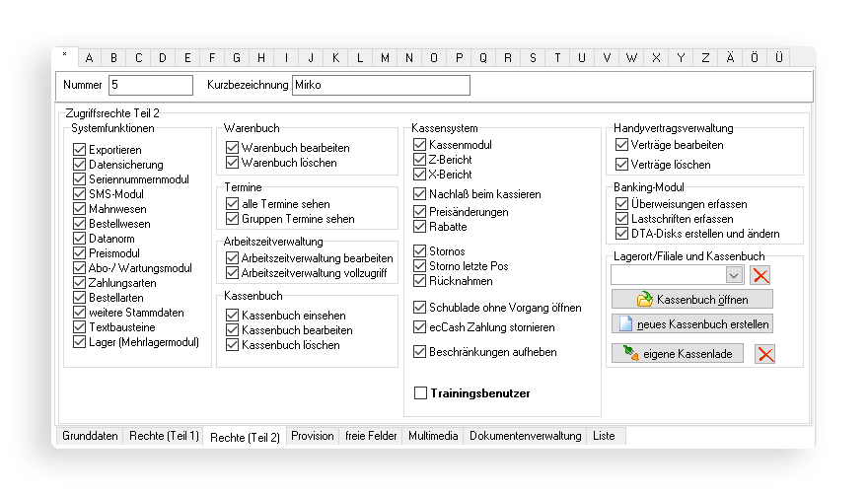Viewport: 868px width, 495px height.
Task: Toggle Lager (Mehrlagermodul) checkbox
Action: [x=79, y=341]
